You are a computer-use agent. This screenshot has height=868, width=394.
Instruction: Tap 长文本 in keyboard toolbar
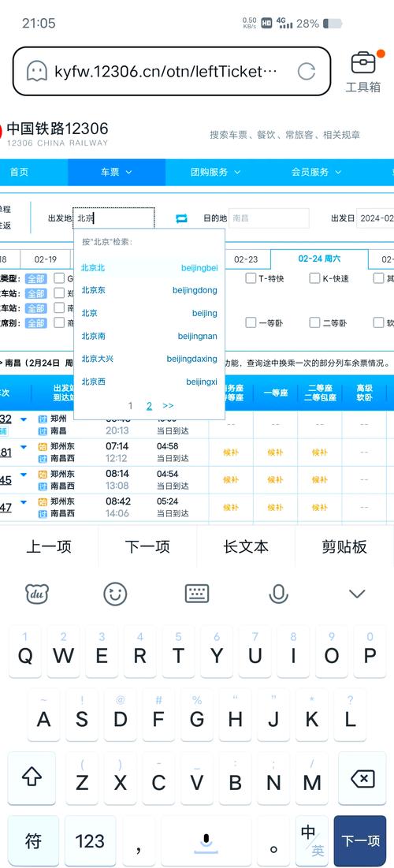click(246, 547)
